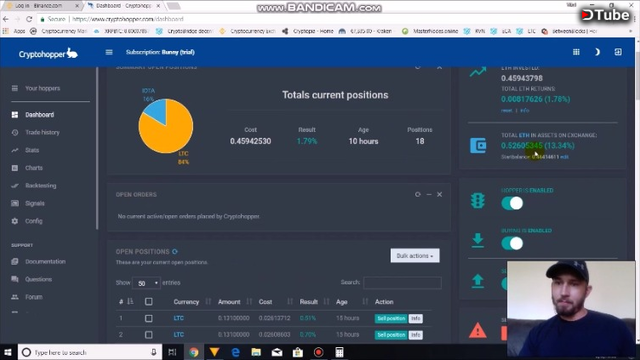Screen dimensions: 640x360
Task: Click the upload arrow selling icon
Action: point(478,281)
